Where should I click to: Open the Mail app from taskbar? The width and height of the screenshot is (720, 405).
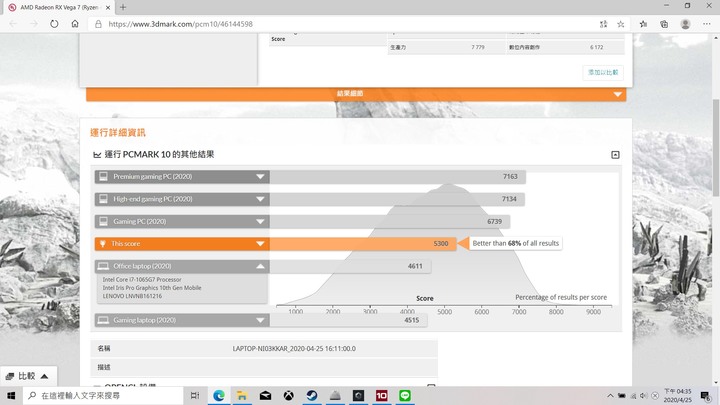click(265, 395)
